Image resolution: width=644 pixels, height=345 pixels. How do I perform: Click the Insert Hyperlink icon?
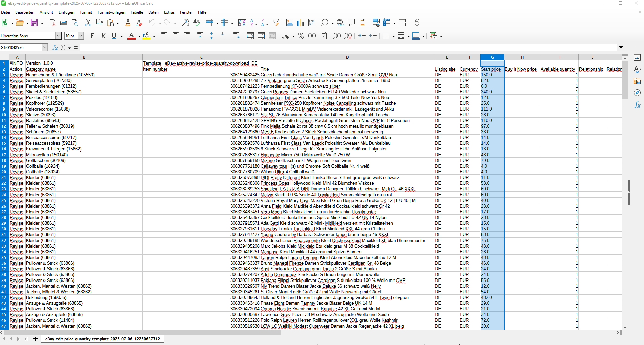tap(340, 23)
